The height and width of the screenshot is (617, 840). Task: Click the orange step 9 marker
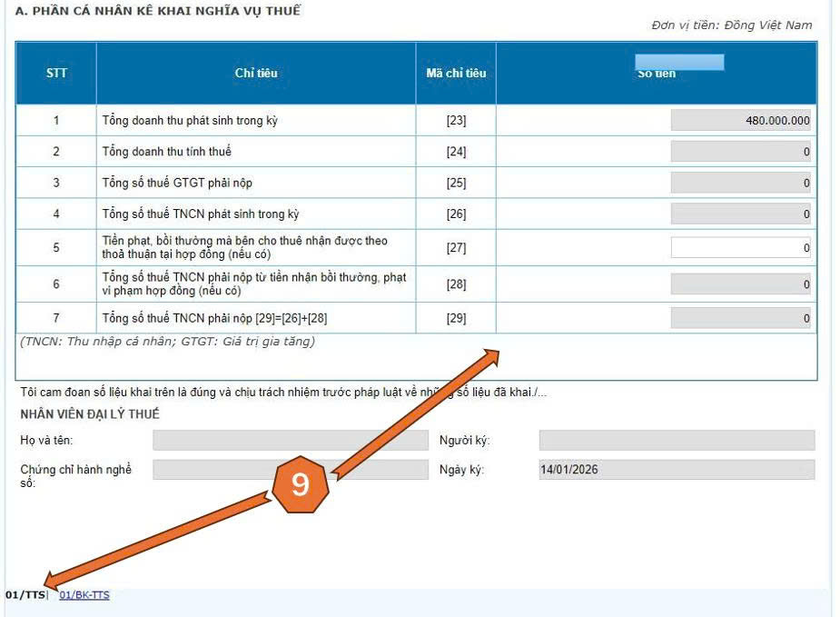click(300, 484)
